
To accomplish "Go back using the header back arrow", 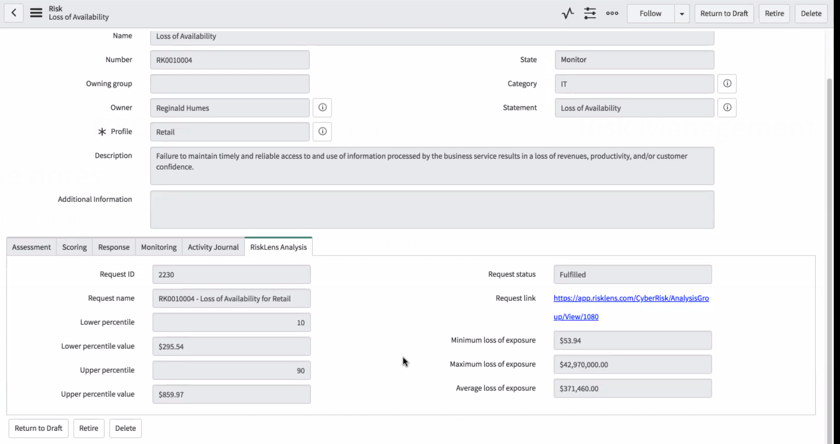I will click(14, 13).
